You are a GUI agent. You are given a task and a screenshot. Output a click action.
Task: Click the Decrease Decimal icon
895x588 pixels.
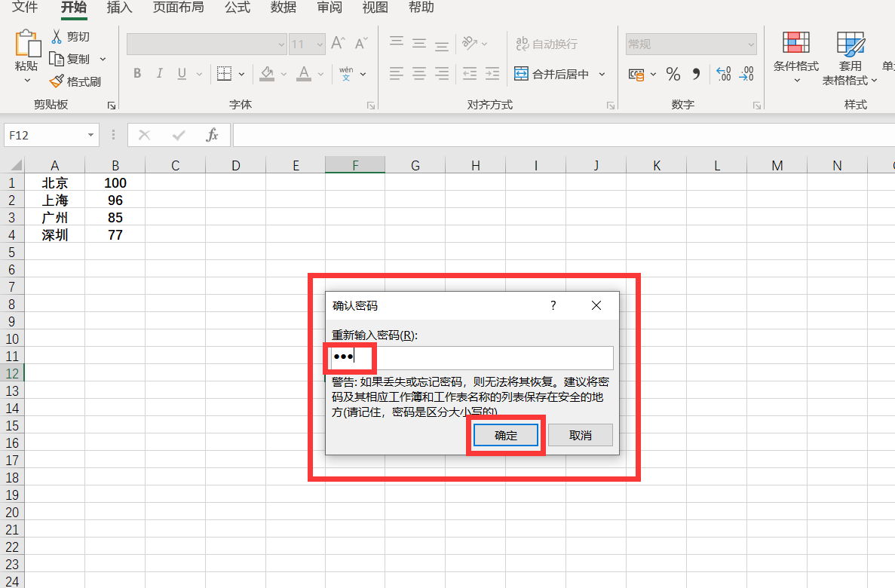746,74
